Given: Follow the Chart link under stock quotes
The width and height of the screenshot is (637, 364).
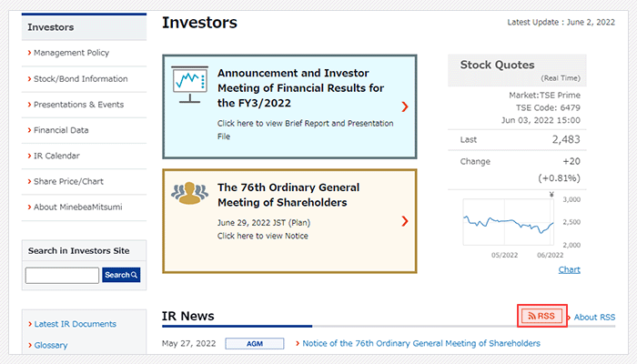Looking at the screenshot, I should tap(569, 269).
